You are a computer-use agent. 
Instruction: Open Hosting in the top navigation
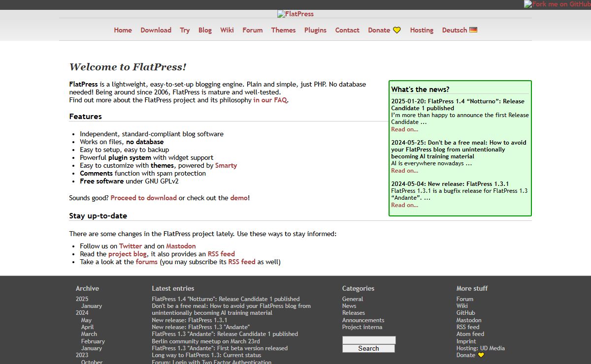coord(422,30)
